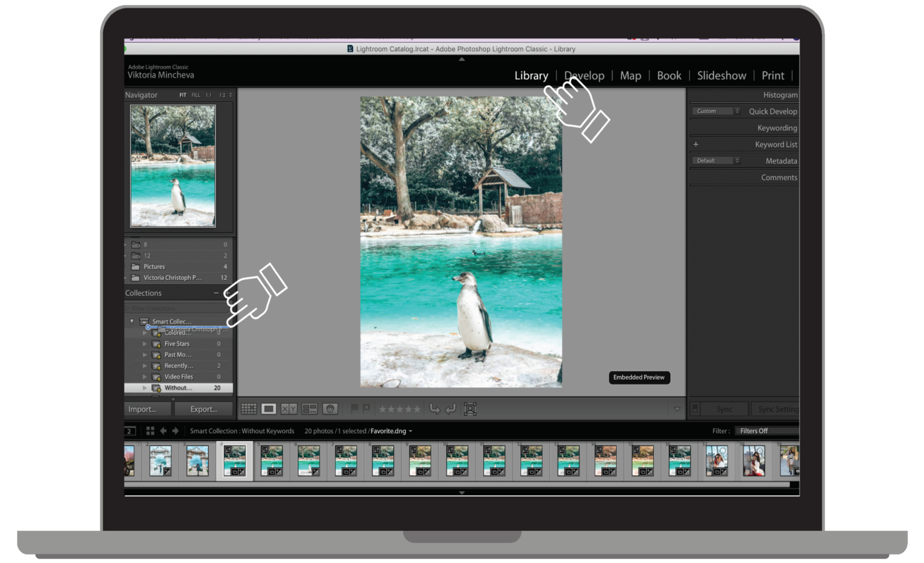The image size is (924, 563).
Task: Collapse the Collections panel header
Action: [x=143, y=293]
